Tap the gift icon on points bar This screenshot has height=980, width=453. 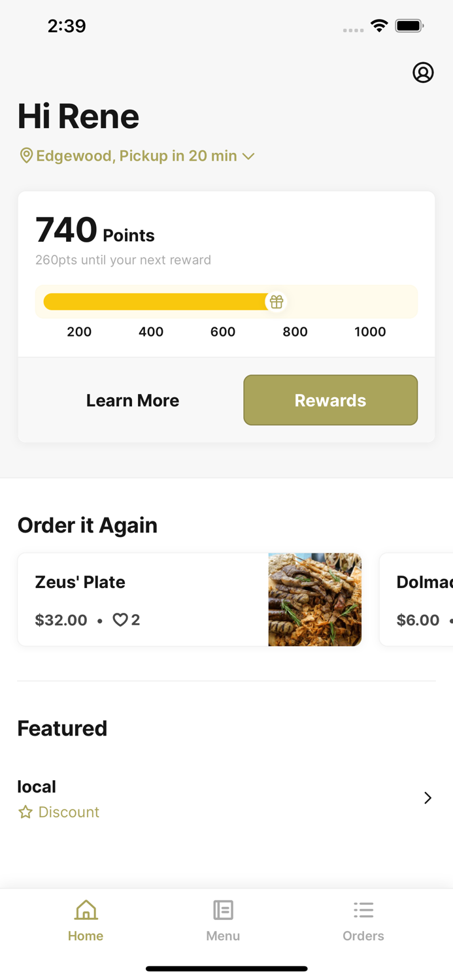tap(277, 302)
